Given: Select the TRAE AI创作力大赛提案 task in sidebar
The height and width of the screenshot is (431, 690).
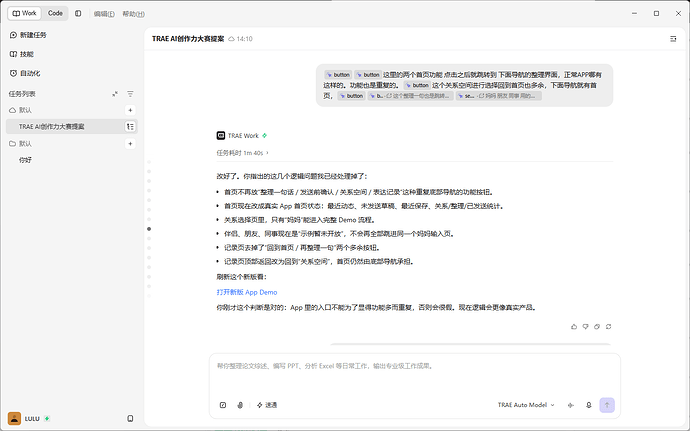Looking at the screenshot, I should click(x=72, y=126).
